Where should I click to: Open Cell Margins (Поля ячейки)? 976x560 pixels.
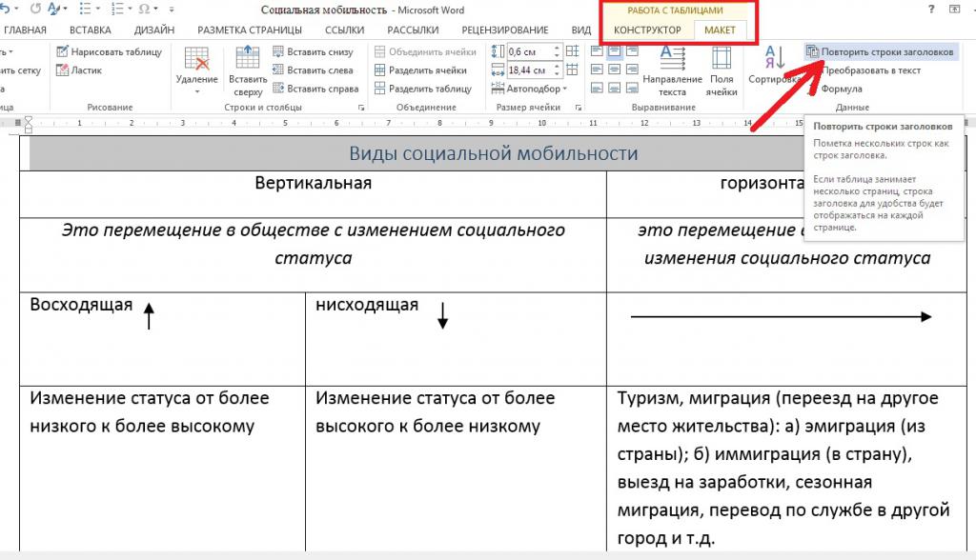tap(722, 71)
